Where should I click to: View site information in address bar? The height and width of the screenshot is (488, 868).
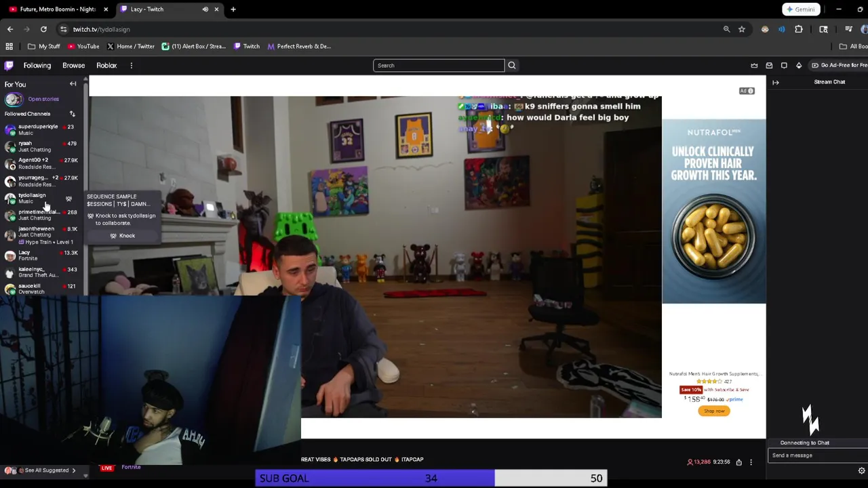tap(63, 29)
